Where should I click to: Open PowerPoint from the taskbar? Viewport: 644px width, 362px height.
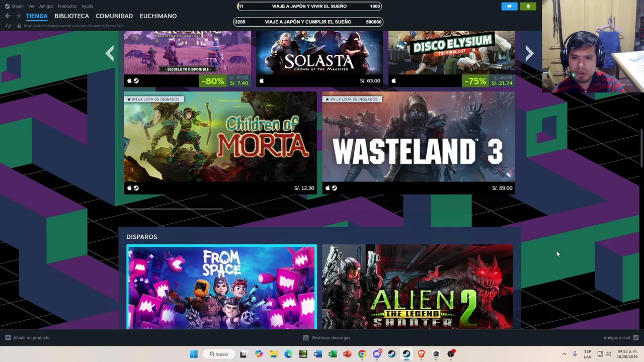(347, 354)
